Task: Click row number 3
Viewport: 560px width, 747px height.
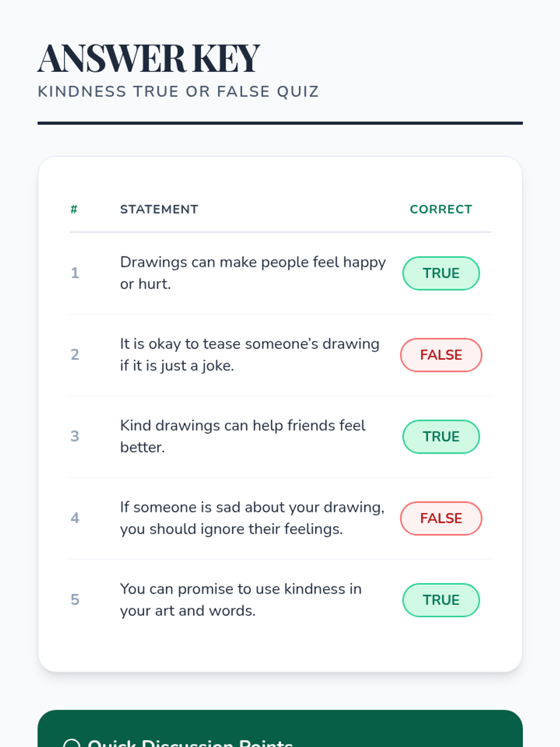Action: pyautogui.click(x=75, y=436)
